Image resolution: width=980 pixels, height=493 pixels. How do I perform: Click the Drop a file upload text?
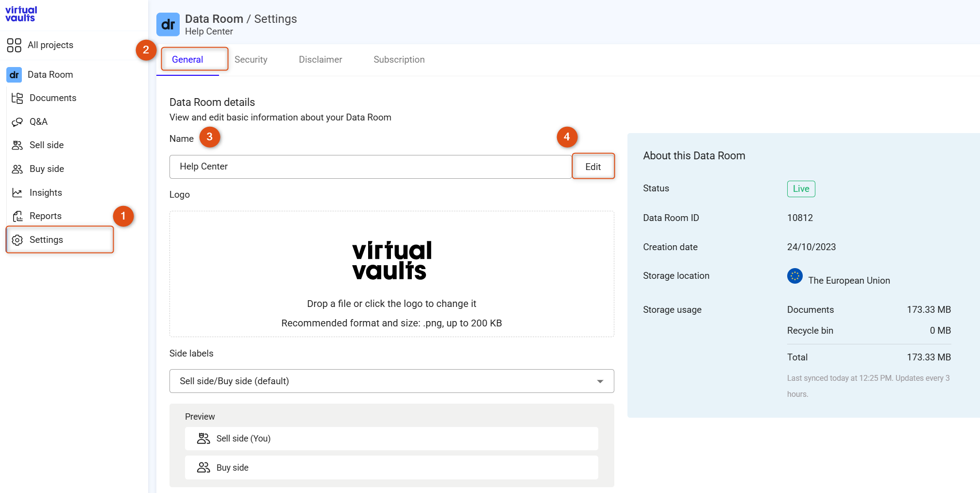pyautogui.click(x=391, y=304)
